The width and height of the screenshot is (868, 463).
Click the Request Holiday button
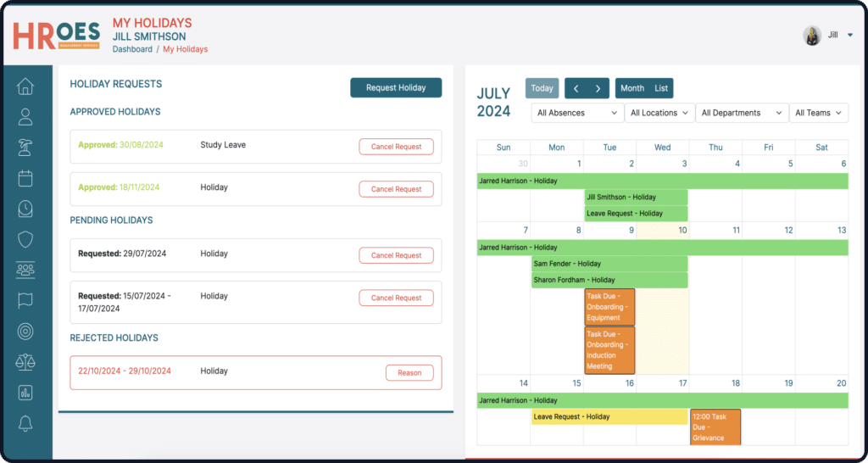pyautogui.click(x=396, y=87)
